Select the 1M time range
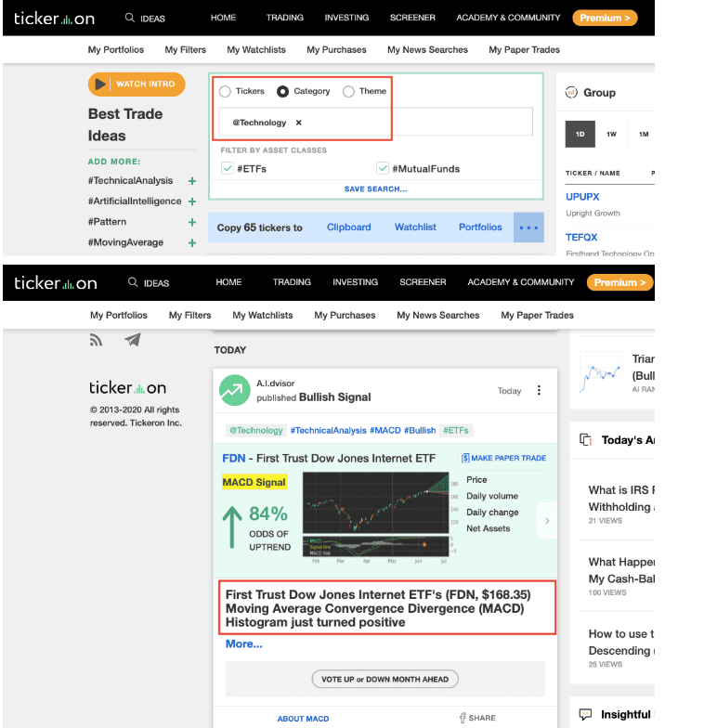Image resolution: width=704 pixels, height=728 pixels. (643, 134)
